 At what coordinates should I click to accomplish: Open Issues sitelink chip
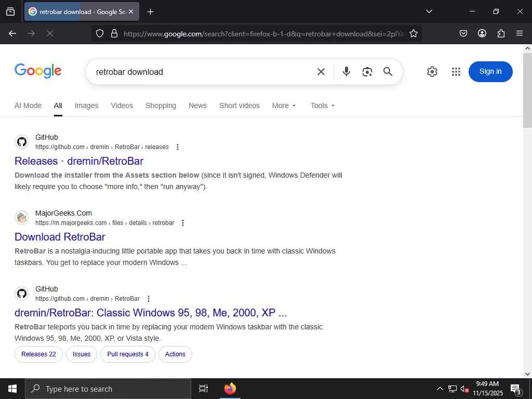click(82, 354)
